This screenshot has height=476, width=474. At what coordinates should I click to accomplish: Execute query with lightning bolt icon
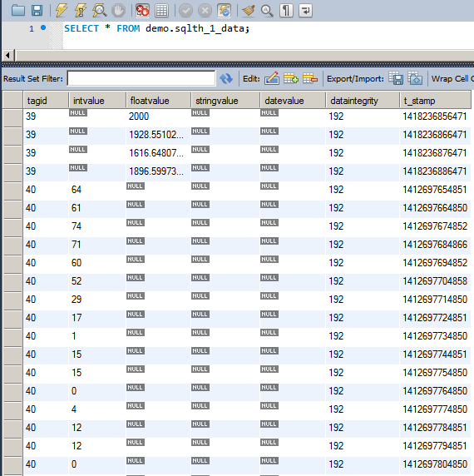tap(62, 11)
